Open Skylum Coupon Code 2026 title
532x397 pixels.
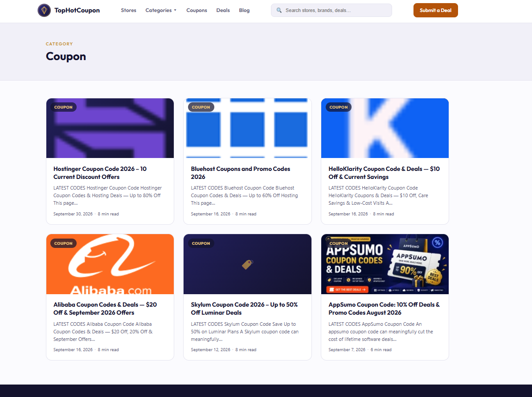pyautogui.click(x=244, y=308)
